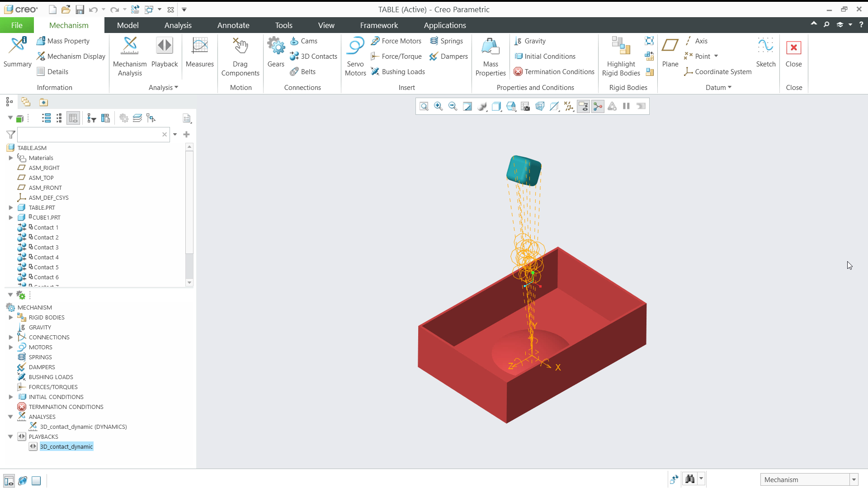Insert a Springs element
This screenshot has width=868, height=488.
[446, 41]
